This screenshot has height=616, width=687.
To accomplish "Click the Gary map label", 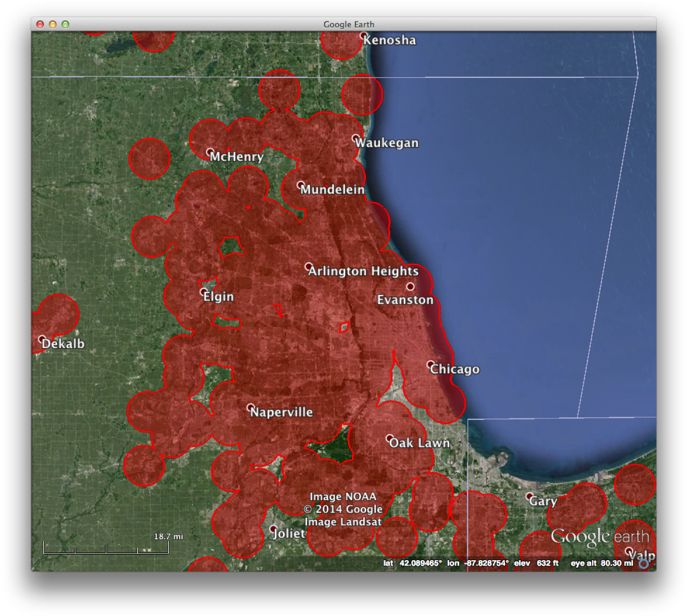I will tap(543, 501).
